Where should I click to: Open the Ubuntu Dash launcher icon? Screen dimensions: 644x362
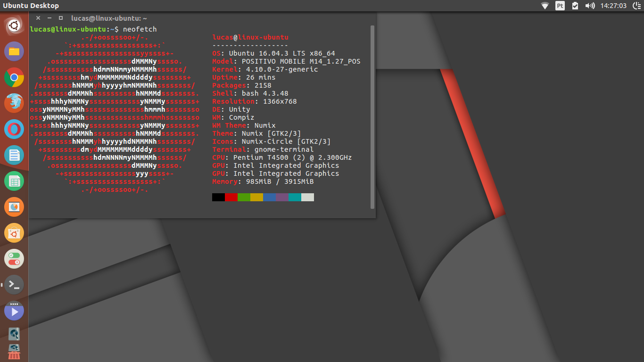pyautogui.click(x=14, y=25)
